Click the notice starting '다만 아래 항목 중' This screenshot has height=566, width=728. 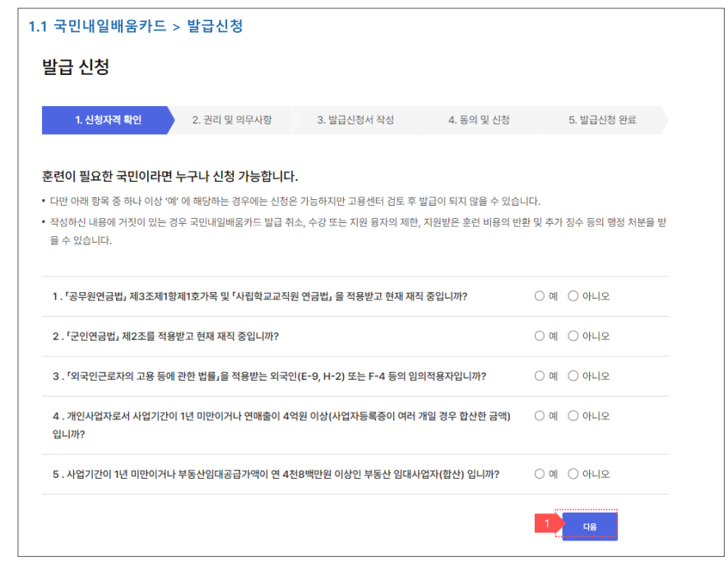[294, 201]
